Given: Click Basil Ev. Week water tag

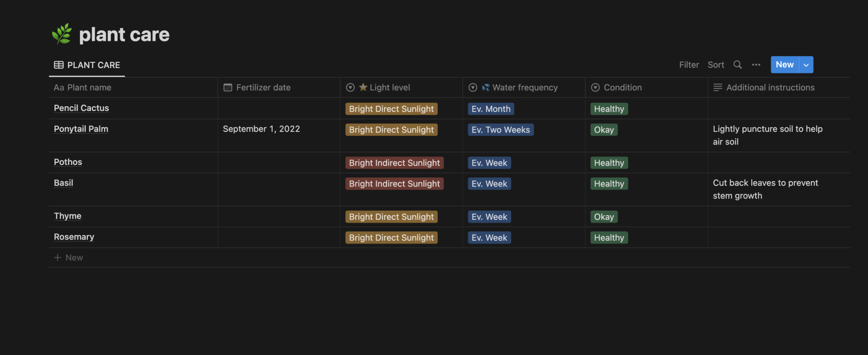Looking at the screenshot, I should pos(489,184).
